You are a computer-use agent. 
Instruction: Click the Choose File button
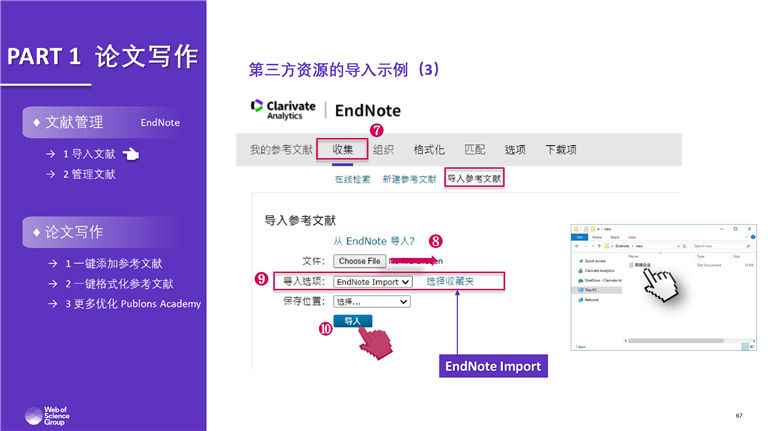(x=360, y=261)
